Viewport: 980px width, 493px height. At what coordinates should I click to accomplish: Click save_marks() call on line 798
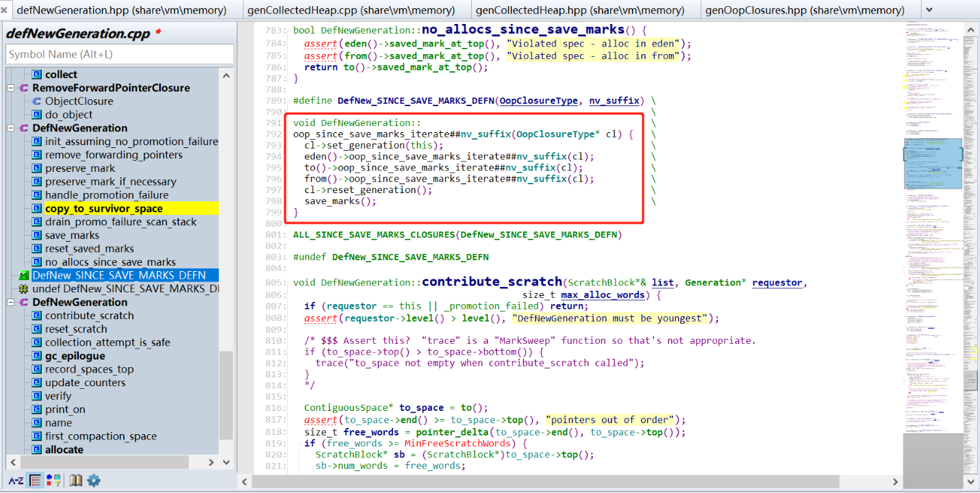340,201
